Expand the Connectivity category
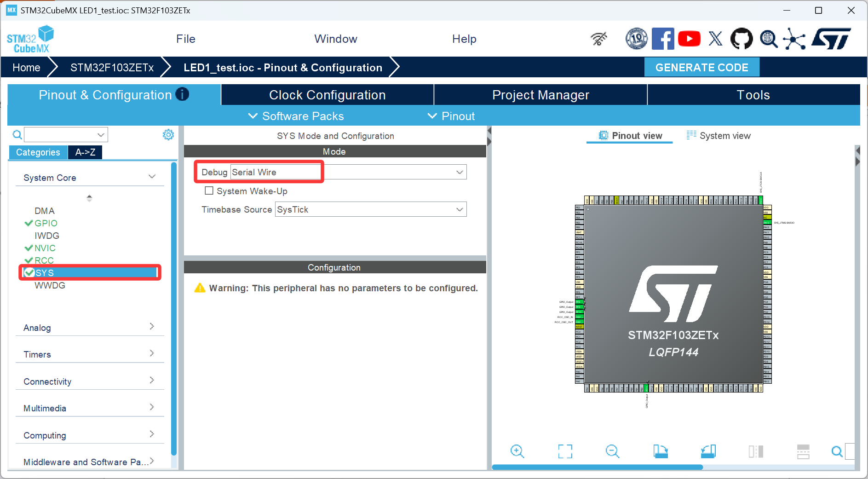 pyautogui.click(x=89, y=381)
